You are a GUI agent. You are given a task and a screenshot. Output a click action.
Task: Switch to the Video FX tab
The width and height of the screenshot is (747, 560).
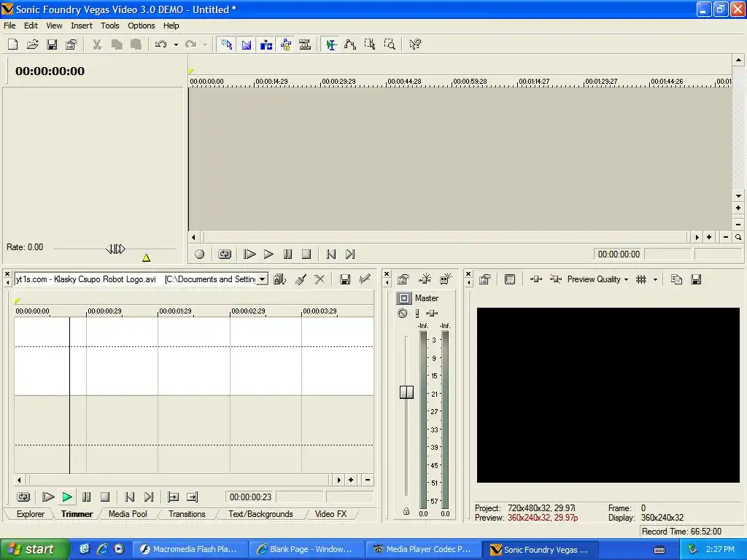click(330, 514)
